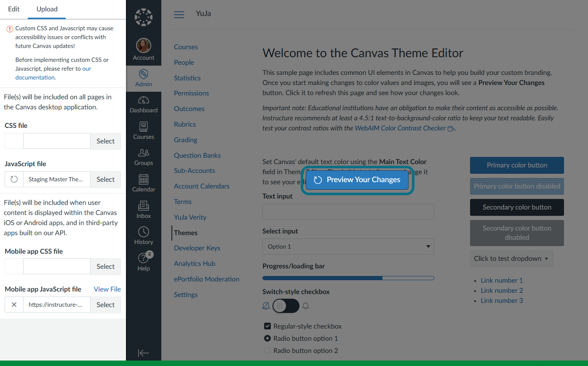The image size is (588, 366).
Task: Collapse the global navigation with arrow icon
Action: 144,353
